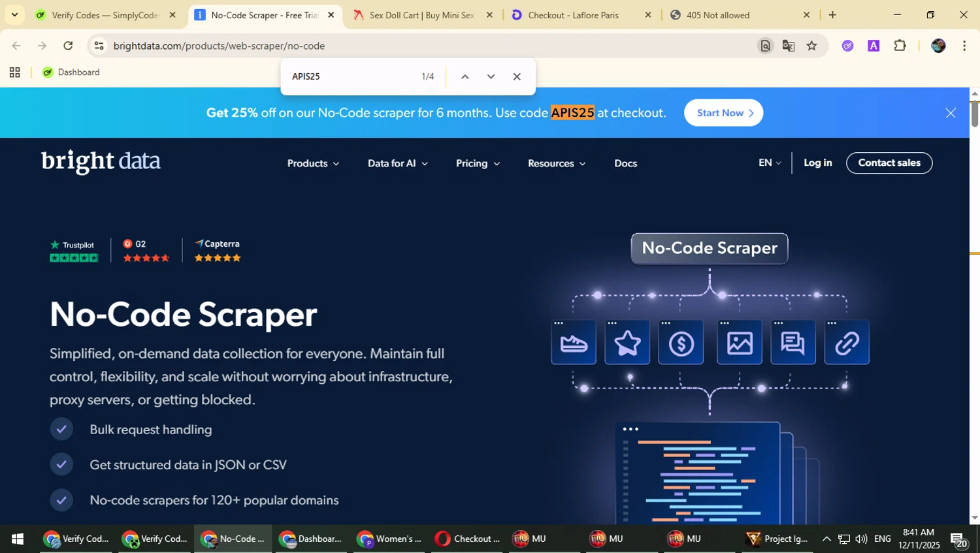Image resolution: width=980 pixels, height=553 pixels.
Task: Open Dashboar... Chrome taskbar item
Action: pos(311,539)
